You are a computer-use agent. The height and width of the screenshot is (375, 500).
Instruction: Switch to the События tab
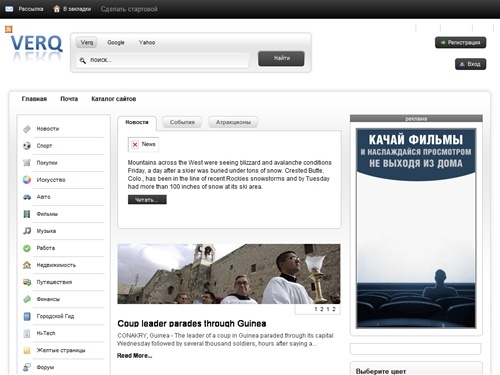[x=182, y=122]
